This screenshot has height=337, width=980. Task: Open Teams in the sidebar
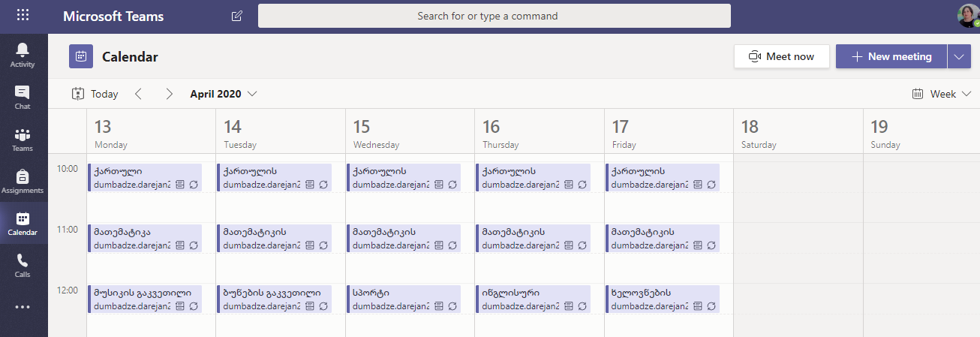tap(23, 140)
